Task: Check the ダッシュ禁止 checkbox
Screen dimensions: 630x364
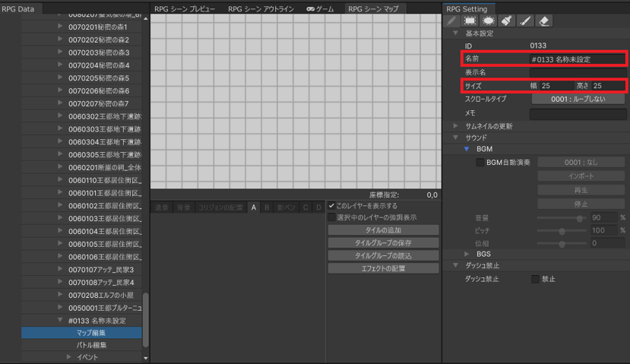Action: 535,279
